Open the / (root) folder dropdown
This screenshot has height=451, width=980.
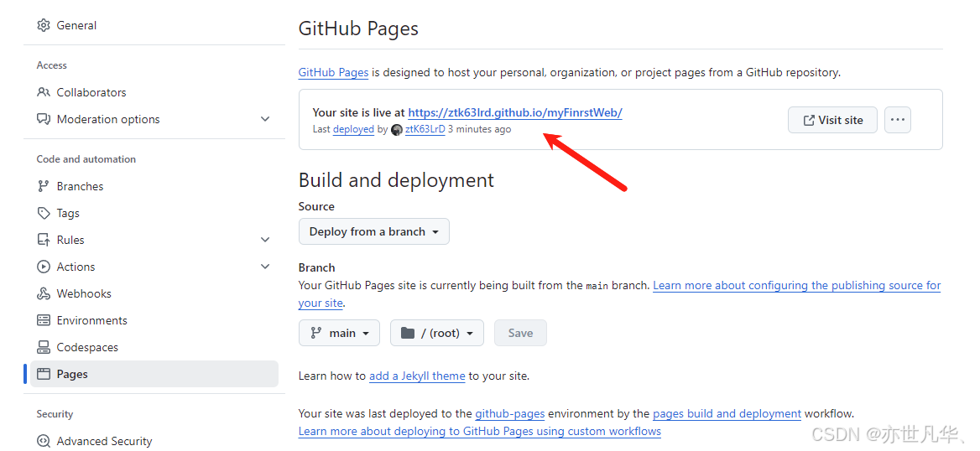tap(437, 333)
